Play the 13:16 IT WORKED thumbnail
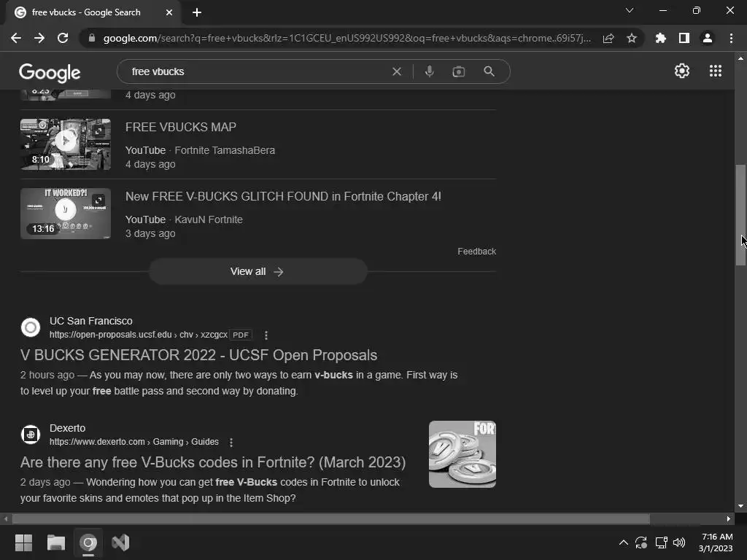Screen dimensions: 747x560 66,214
